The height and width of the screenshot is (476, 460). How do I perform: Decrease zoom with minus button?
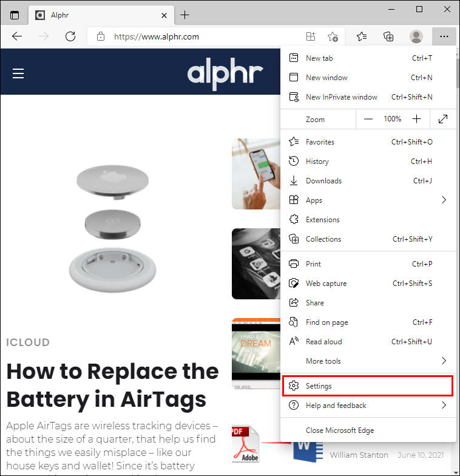[x=368, y=119]
